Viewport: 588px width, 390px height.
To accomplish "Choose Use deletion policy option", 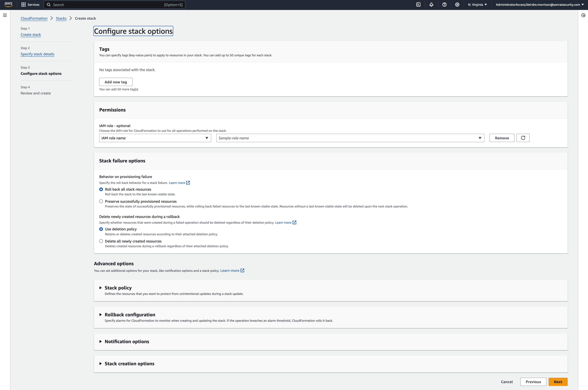I will click(101, 229).
